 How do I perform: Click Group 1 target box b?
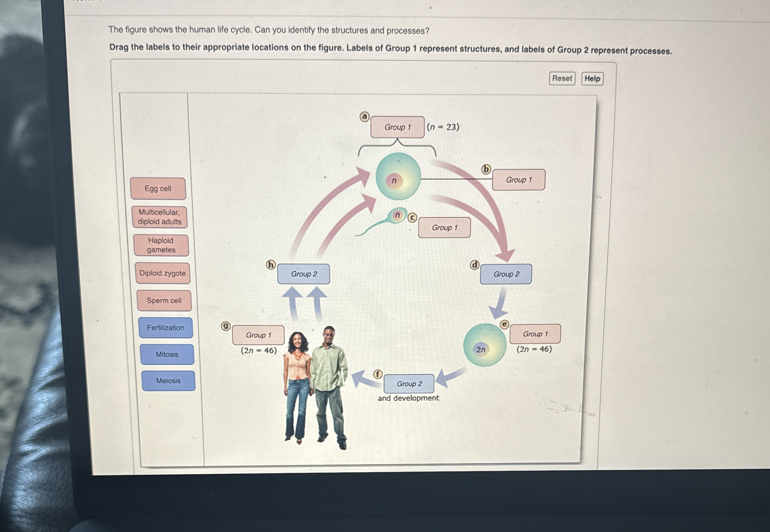pos(519,180)
